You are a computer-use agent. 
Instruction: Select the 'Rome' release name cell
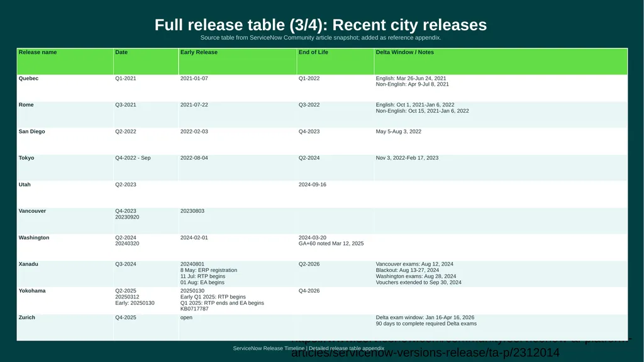65,115
